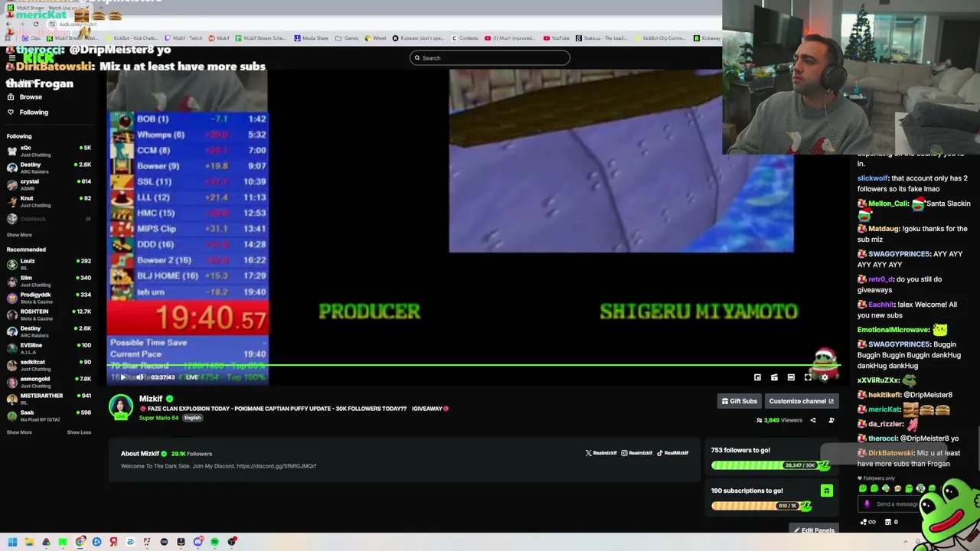The width and height of the screenshot is (980, 551).
Task: Open the crystal channel in sidebar
Action: 47,184
